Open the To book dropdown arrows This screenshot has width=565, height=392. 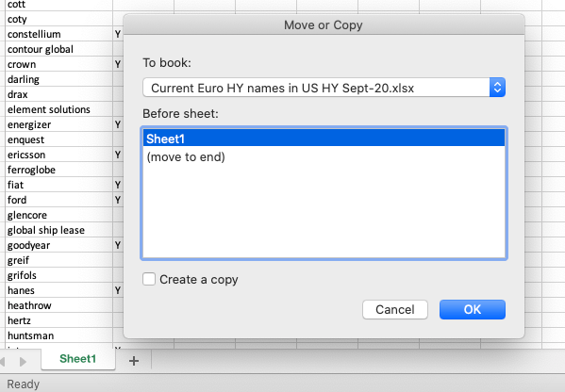click(x=497, y=88)
